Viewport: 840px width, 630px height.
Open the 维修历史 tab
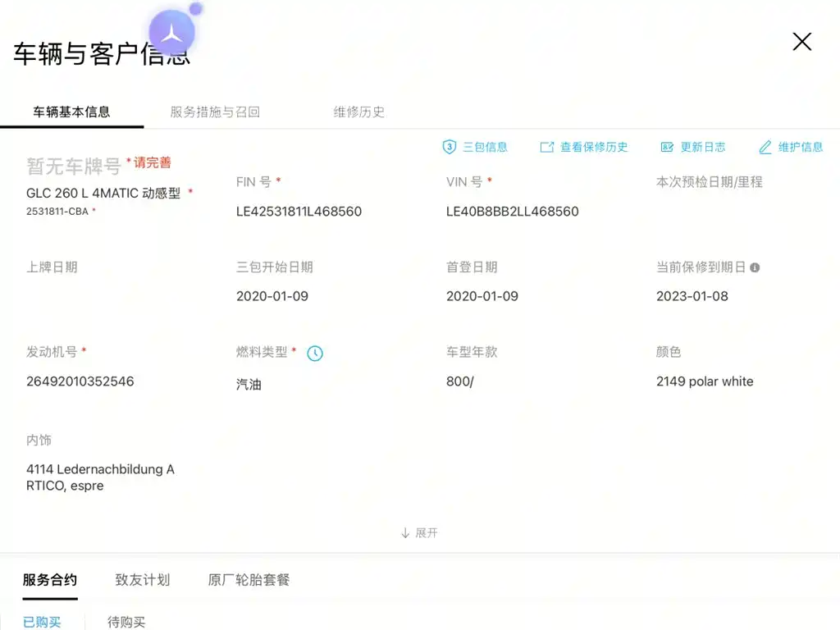359,112
